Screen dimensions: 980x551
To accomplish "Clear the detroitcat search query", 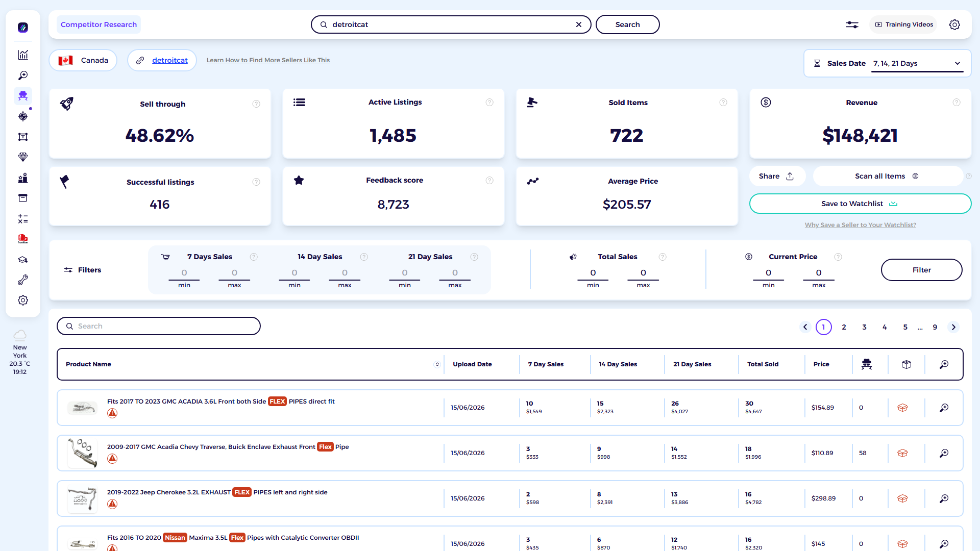I will click(579, 24).
